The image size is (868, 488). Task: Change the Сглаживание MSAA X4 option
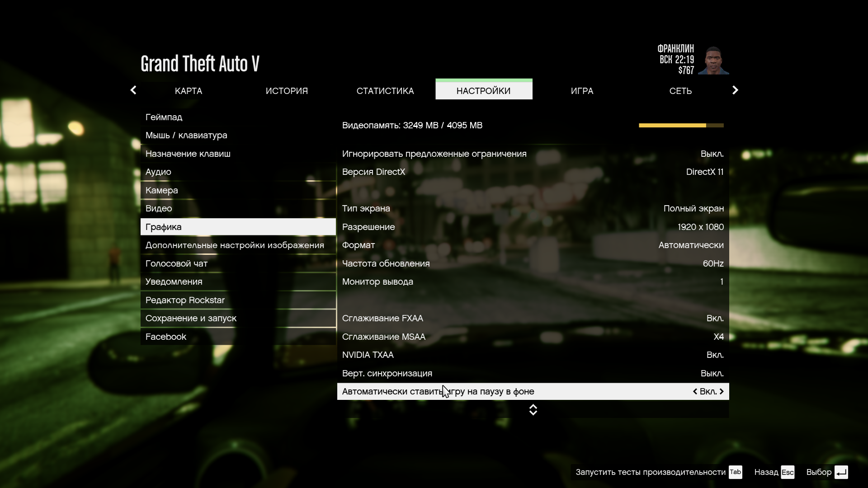533,337
